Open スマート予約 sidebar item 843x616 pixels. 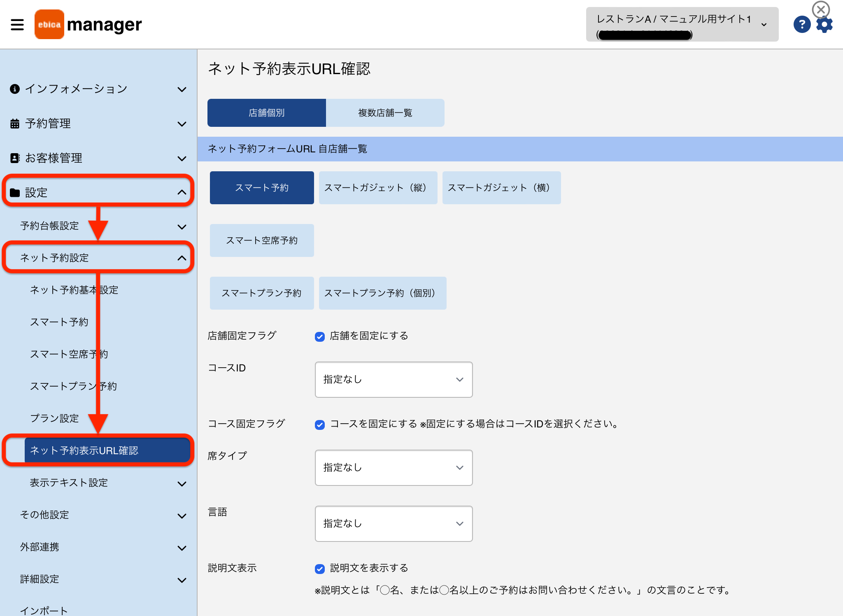[x=59, y=322]
